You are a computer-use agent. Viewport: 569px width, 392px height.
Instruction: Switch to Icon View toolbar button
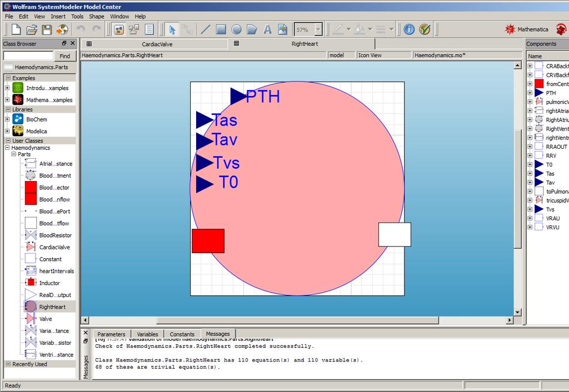tap(119, 29)
